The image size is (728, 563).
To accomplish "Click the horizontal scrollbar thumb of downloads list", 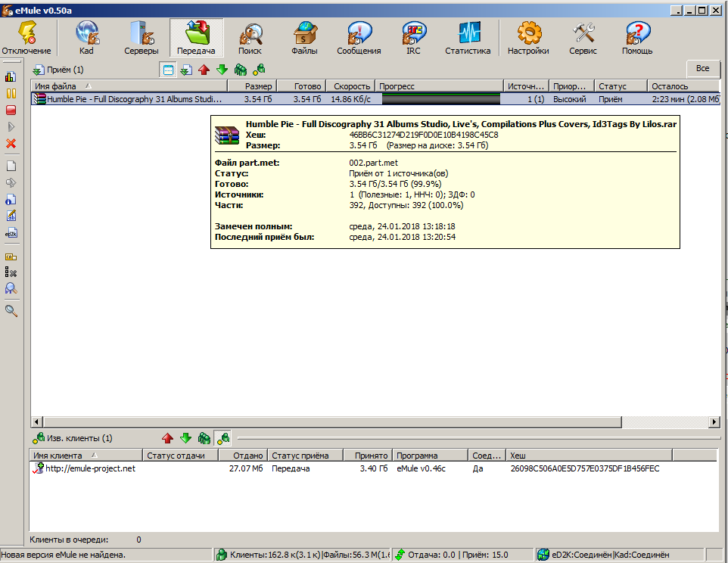I will 332,422.
